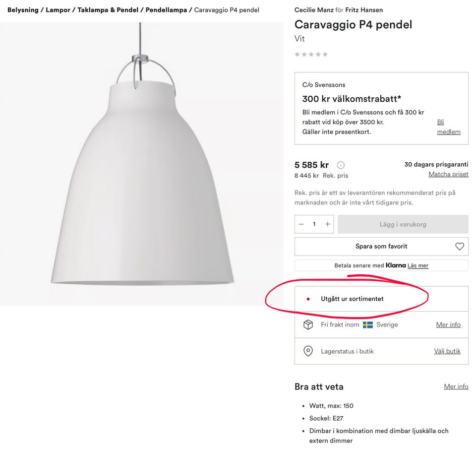Click the heart favorite icon
Screen dimensions: 476x453
click(x=460, y=247)
